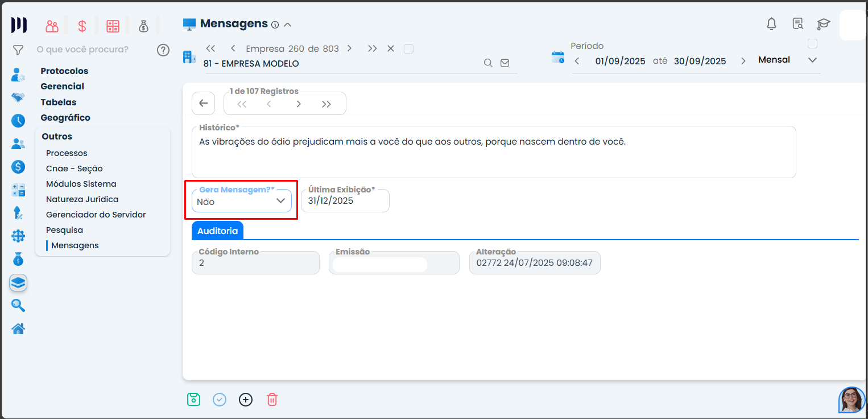868x419 pixels.
Task: Select Mensagens in Outros menu
Action: [75, 245]
